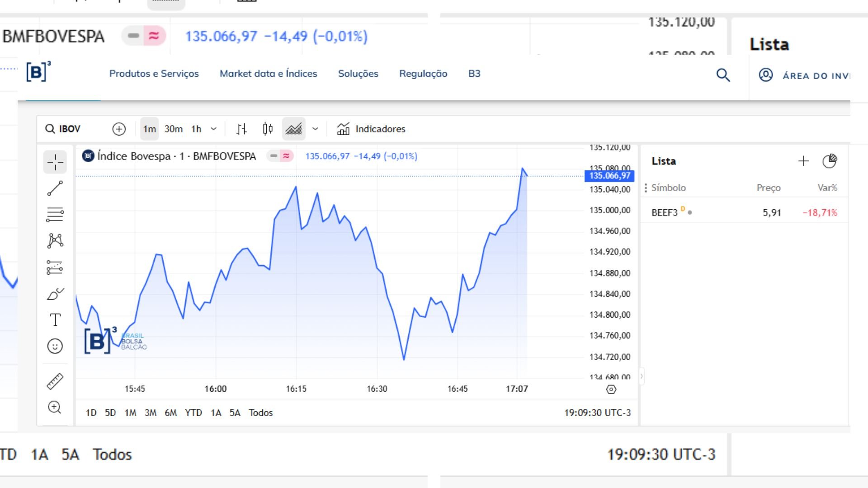Open the emoji icons tool
The image size is (868, 488).
point(55,346)
